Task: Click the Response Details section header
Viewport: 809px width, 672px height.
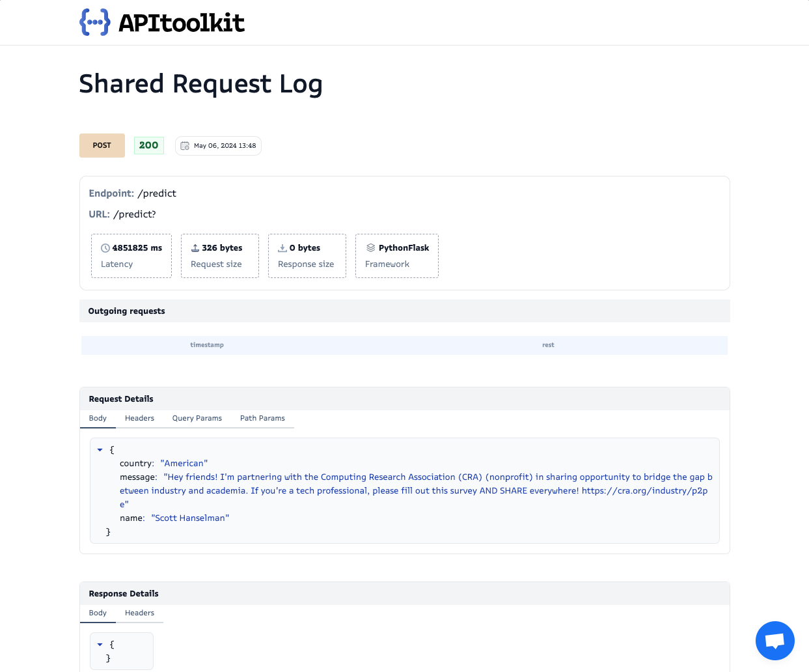Action: [x=123, y=593]
